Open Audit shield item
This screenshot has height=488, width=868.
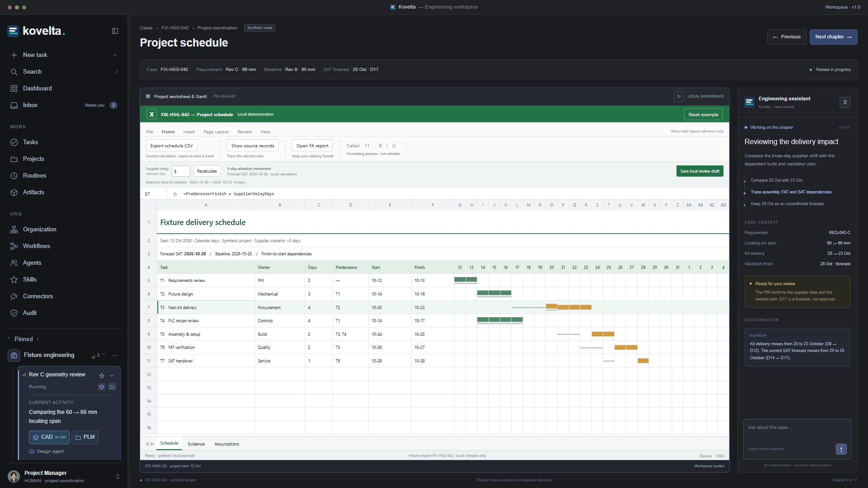coord(63,313)
